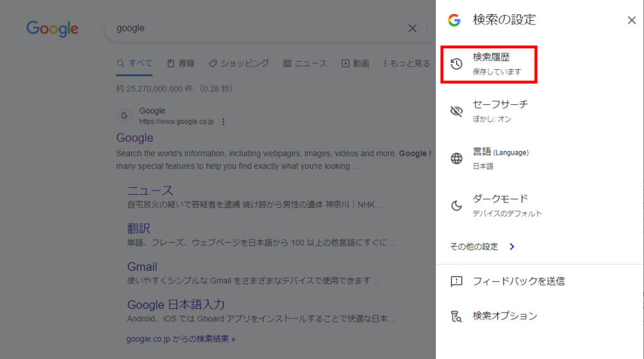Open the Gmail sitelink
This screenshot has width=644, height=359.
point(142,267)
